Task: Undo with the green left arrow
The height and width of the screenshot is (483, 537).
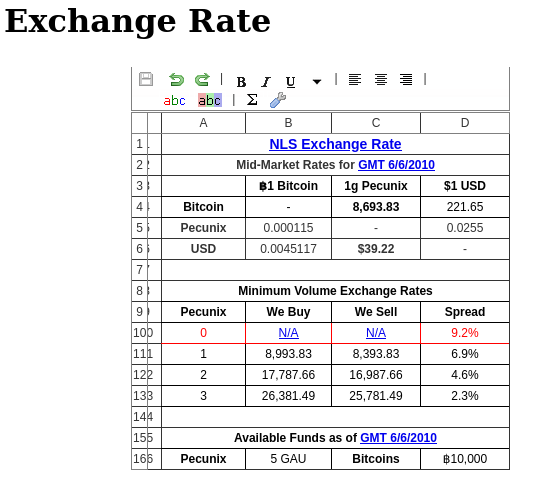Action: pos(177,79)
